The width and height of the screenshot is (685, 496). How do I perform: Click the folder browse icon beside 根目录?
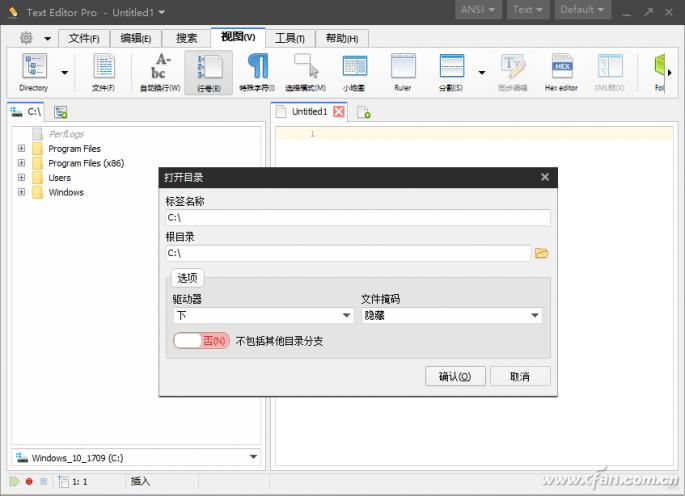542,254
